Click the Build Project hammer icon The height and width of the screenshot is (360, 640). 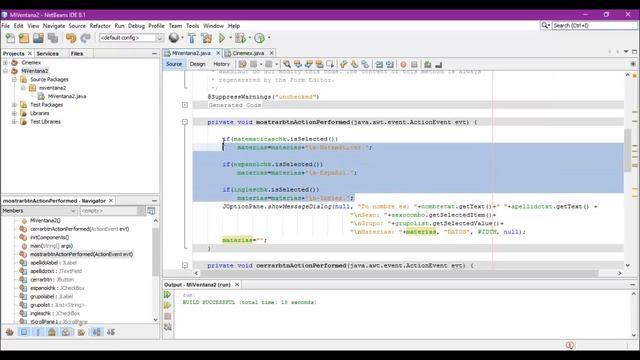pos(192,38)
